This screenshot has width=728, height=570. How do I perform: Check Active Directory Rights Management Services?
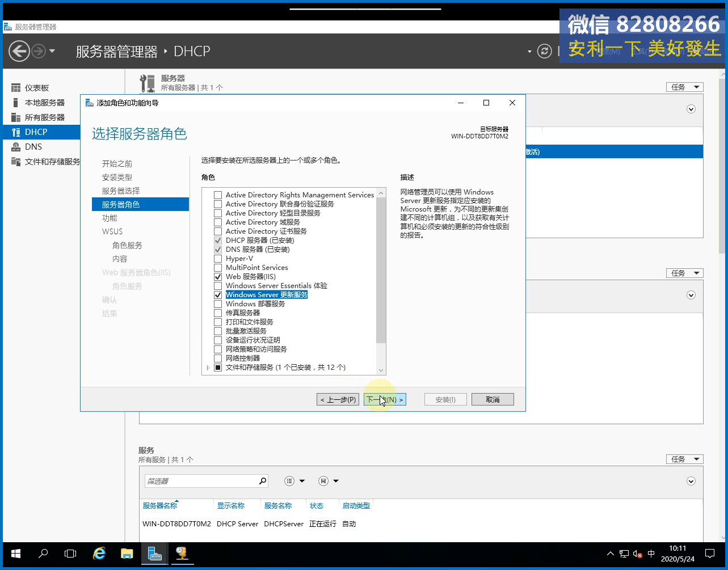(x=218, y=195)
